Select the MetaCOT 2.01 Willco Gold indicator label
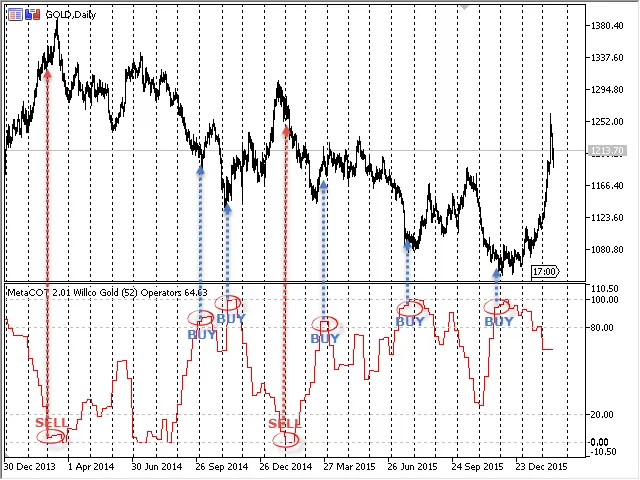640x480 pixels. click(107, 292)
